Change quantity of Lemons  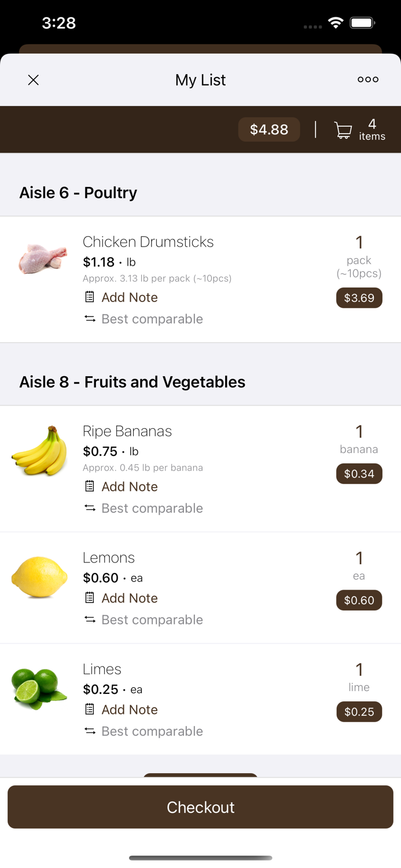pos(359,558)
